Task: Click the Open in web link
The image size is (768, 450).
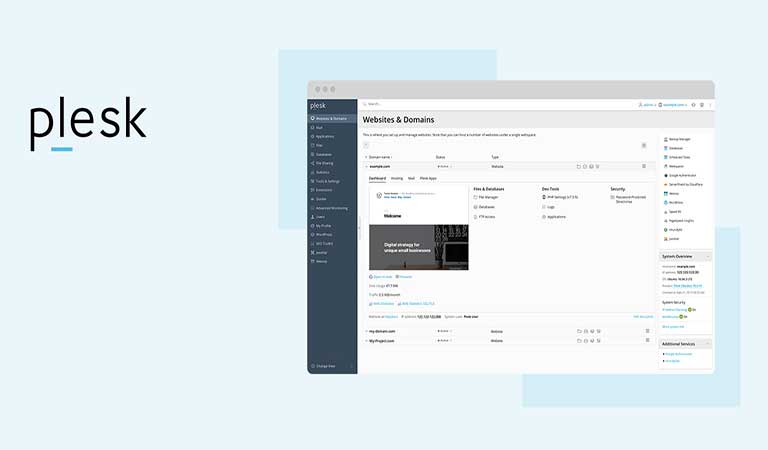Action: pos(381,277)
